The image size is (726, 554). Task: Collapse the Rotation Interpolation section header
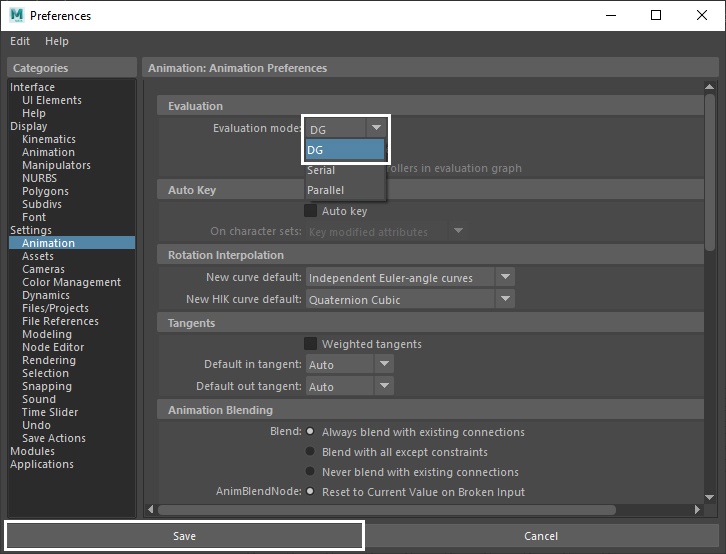(431, 255)
